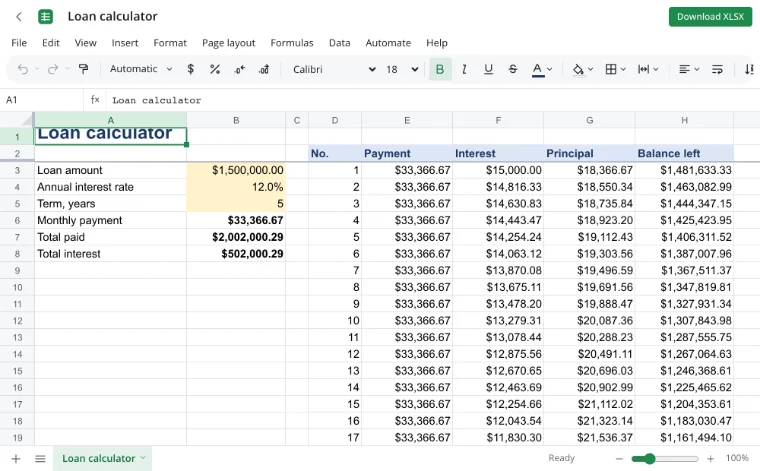Go back using the back arrow

click(x=19, y=16)
